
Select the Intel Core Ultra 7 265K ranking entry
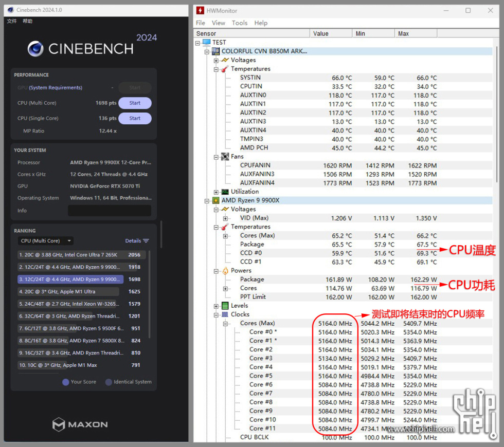click(x=70, y=255)
